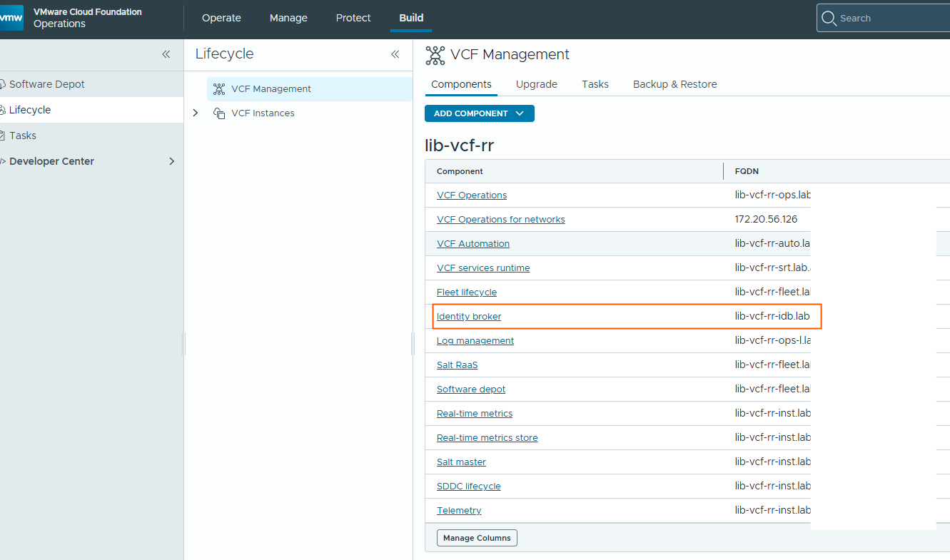Click the Software Depot sidebar icon
This screenshot has width=950, height=560.
[x=3, y=84]
